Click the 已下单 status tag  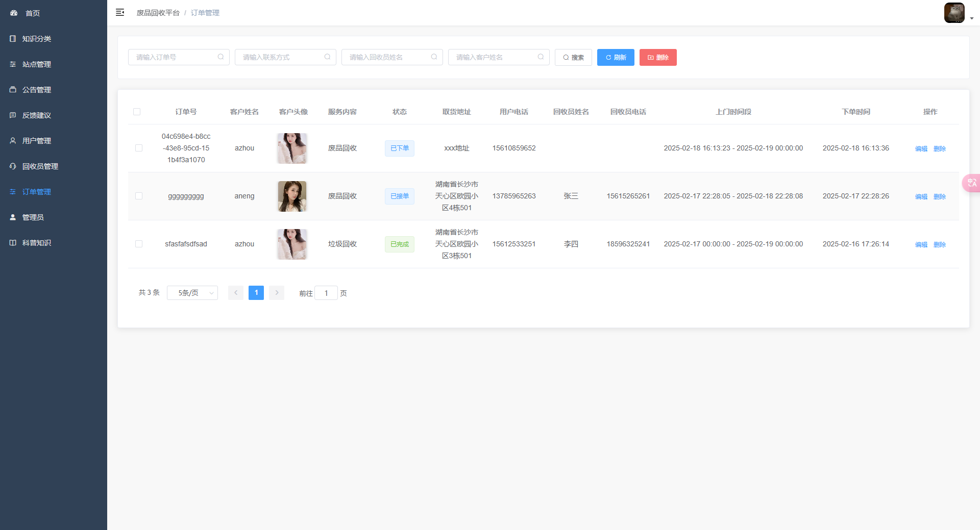(x=400, y=148)
